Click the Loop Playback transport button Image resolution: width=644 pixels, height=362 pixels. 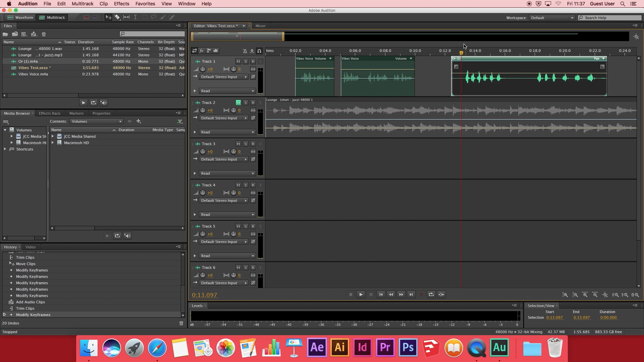[431, 294]
